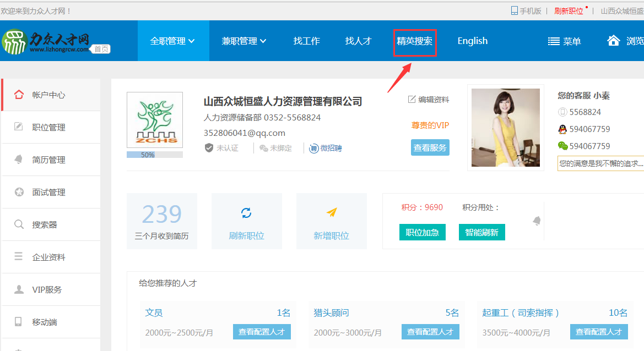This screenshot has width=644, height=351.
Task: Click the company email 352806041@qq.com
Action: tap(245, 133)
